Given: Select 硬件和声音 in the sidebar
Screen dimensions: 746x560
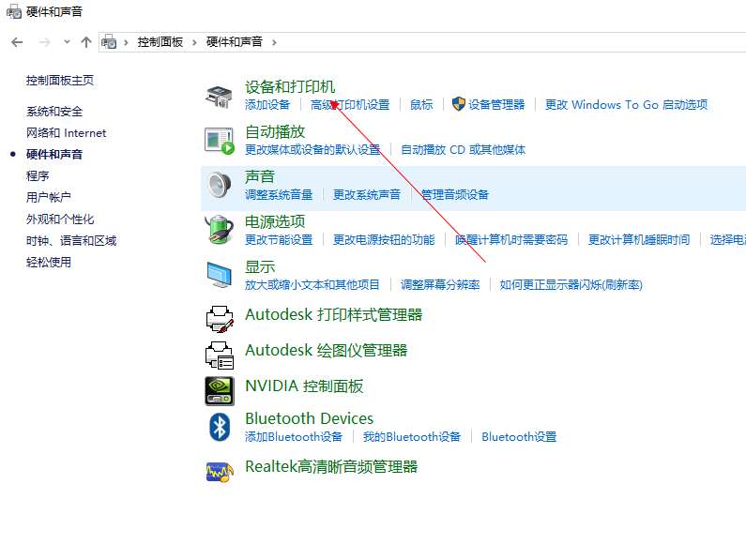Looking at the screenshot, I should (x=54, y=154).
